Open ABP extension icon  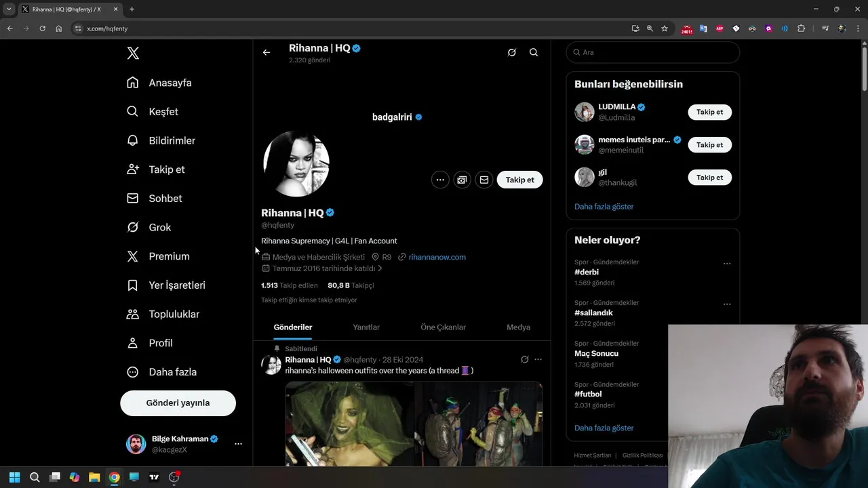[x=719, y=28]
